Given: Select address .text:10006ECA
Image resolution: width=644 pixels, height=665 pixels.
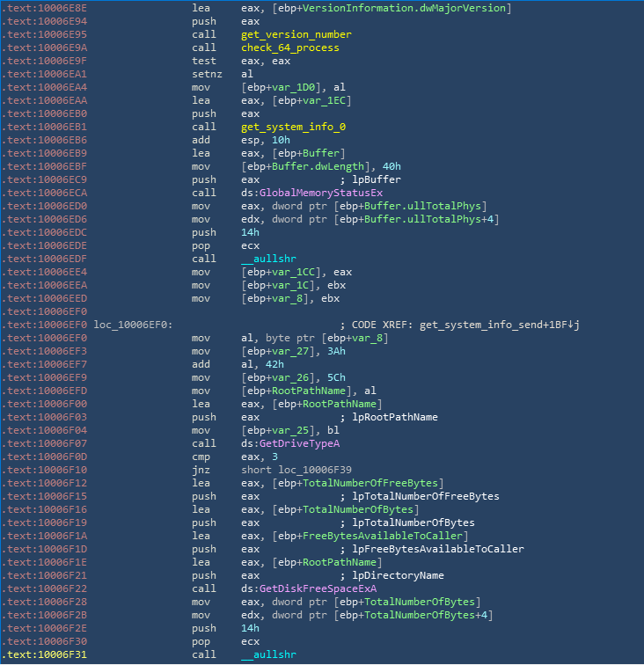Looking at the screenshot, I should (45, 193).
